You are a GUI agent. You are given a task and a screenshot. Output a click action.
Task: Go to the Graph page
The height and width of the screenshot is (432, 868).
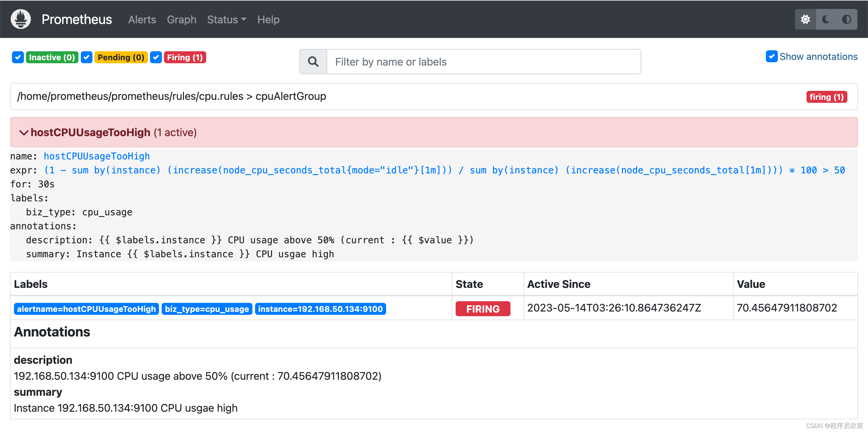click(181, 20)
